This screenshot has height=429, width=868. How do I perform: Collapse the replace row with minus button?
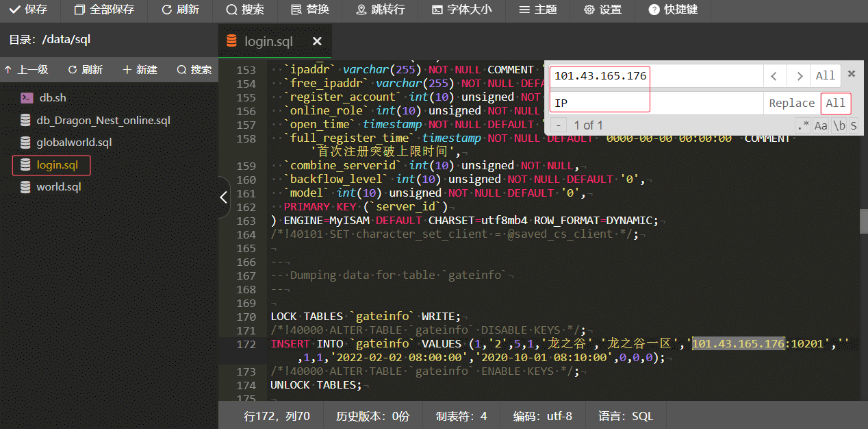[x=559, y=125]
